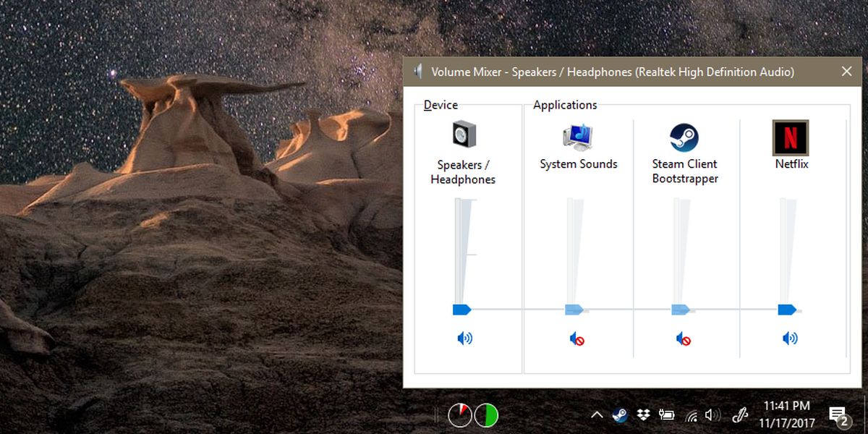Mute the Netflix application
The image size is (868, 434).
[790, 338]
